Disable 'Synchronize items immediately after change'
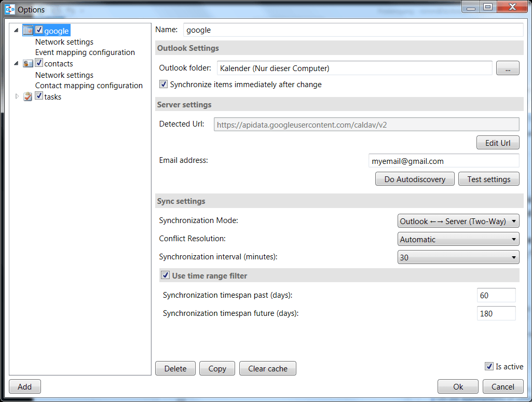The height and width of the screenshot is (402, 532). click(x=162, y=84)
